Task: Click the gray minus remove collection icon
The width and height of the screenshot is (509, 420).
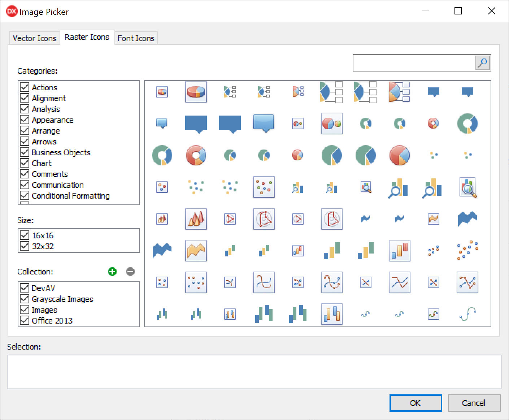Action: tap(130, 272)
